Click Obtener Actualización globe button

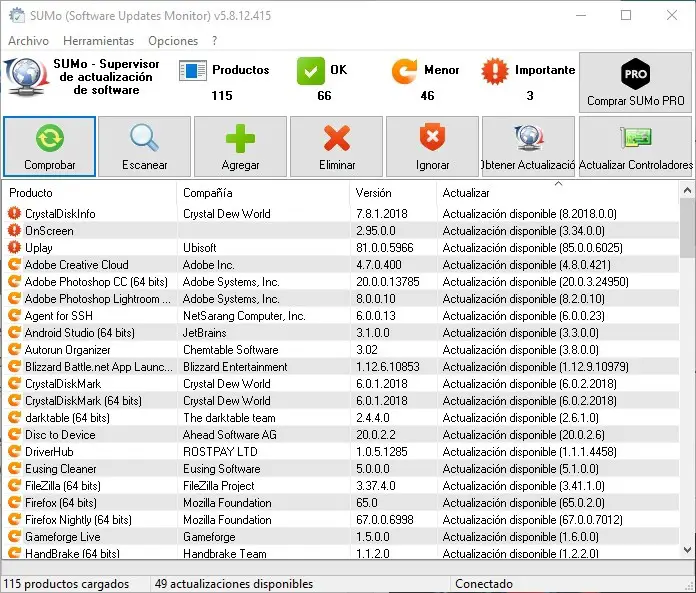pos(528,146)
